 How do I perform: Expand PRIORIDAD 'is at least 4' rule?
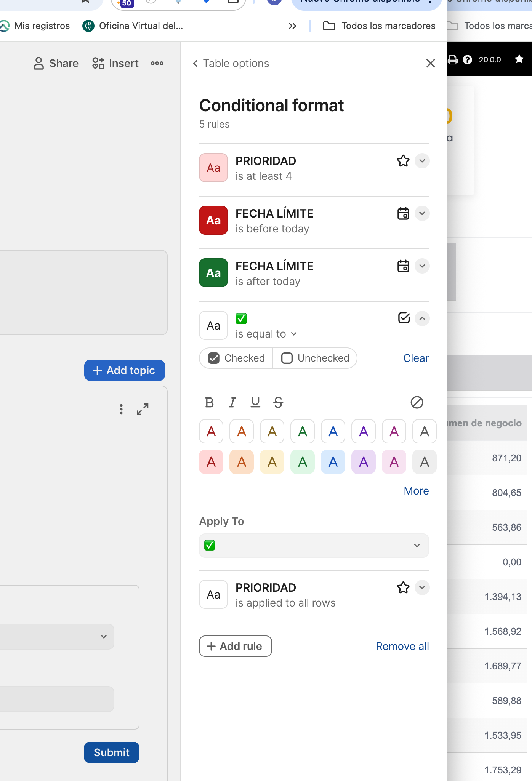pos(422,161)
